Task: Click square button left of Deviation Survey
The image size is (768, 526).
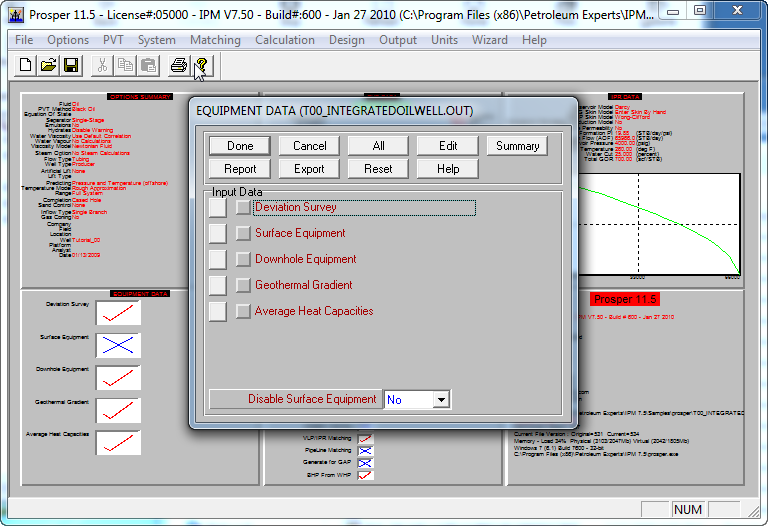Action: [217, 208]
